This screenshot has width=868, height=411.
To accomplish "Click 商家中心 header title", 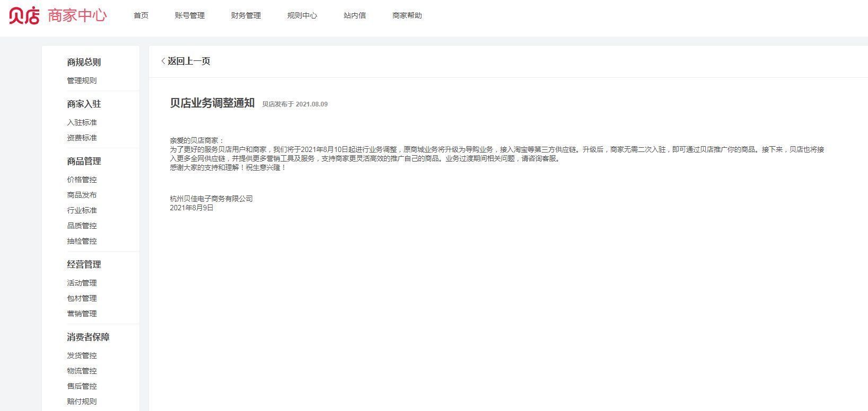I will coord(77,15).
